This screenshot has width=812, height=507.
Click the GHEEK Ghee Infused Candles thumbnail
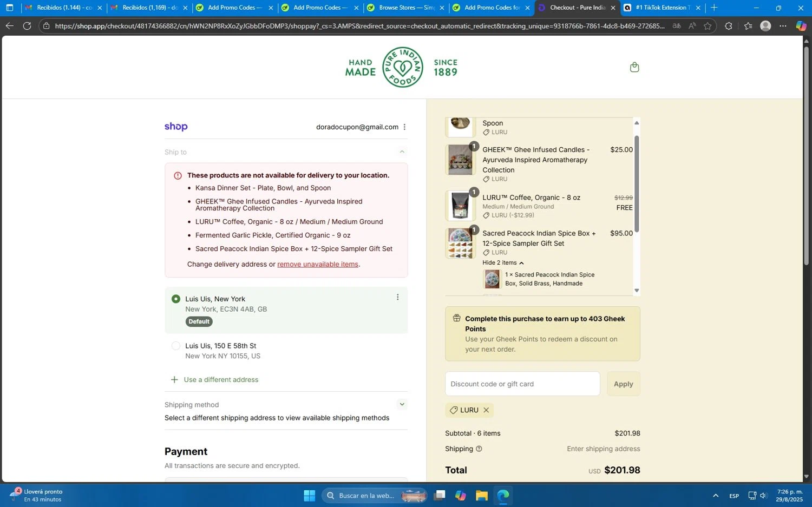coord(460,160)
